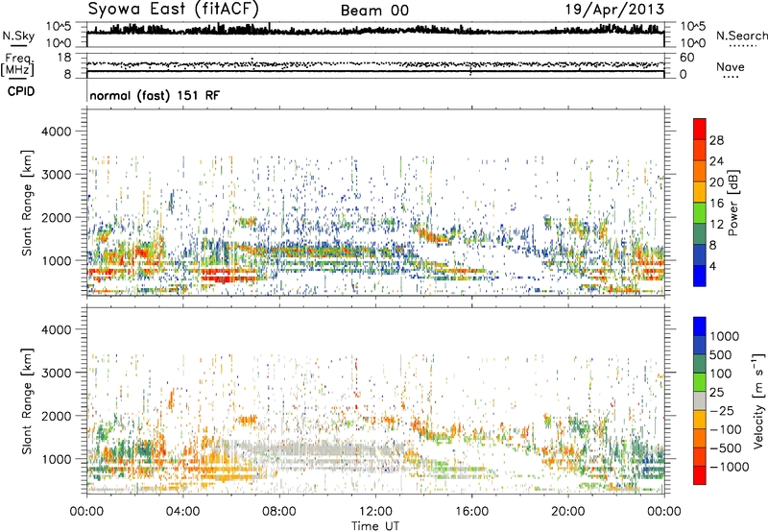
Task: Click the "N.Sky" legend label
Action: point(18,36)
